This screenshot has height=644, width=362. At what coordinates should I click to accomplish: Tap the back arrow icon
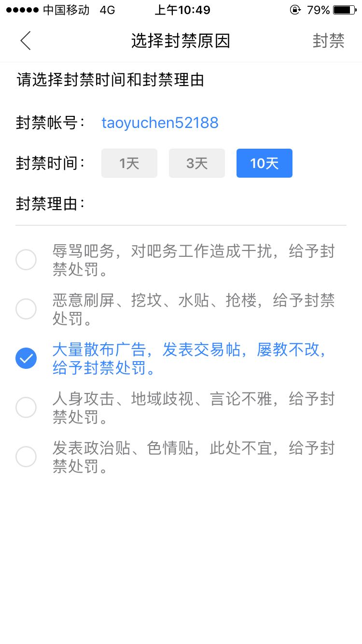pyautogui.click(x=26, y=41)
